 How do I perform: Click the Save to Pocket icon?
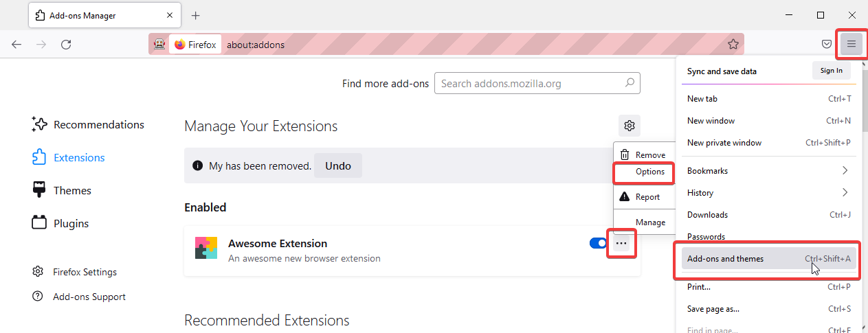[x=827, y=45]
